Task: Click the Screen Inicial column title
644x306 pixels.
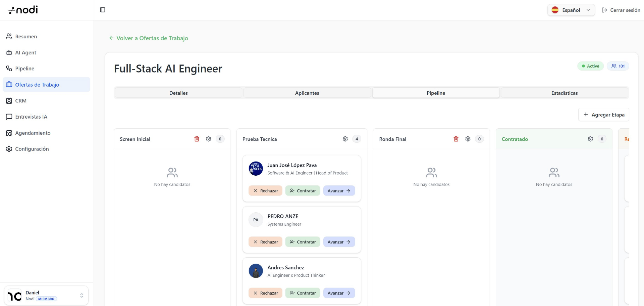Action: pyautogui.click(x=135, y=139)
